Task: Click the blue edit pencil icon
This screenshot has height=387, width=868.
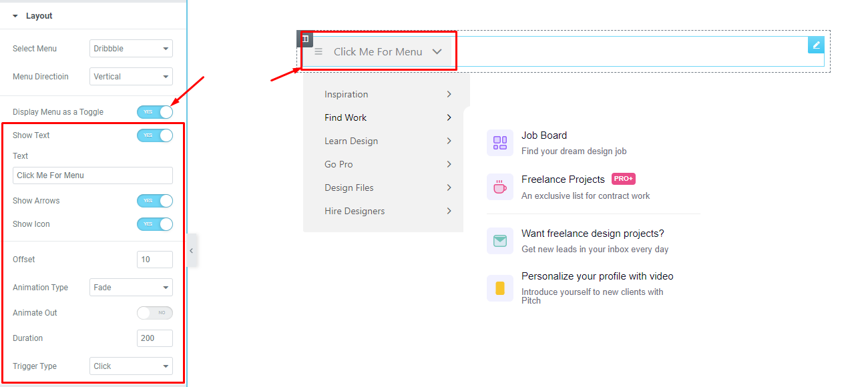Action: click(x=815, y=45)
